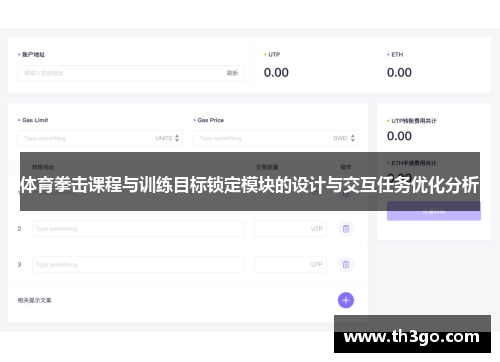
Task: Click the row 3 transfer address field
Action: pyautogui.click(x=138, y=264)
